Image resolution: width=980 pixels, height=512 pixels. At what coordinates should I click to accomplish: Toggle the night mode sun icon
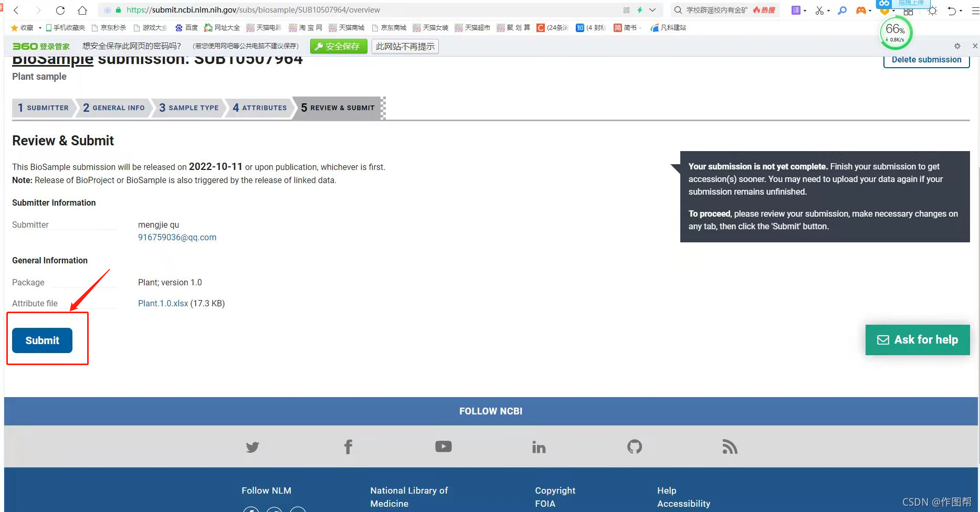[932, 10]
